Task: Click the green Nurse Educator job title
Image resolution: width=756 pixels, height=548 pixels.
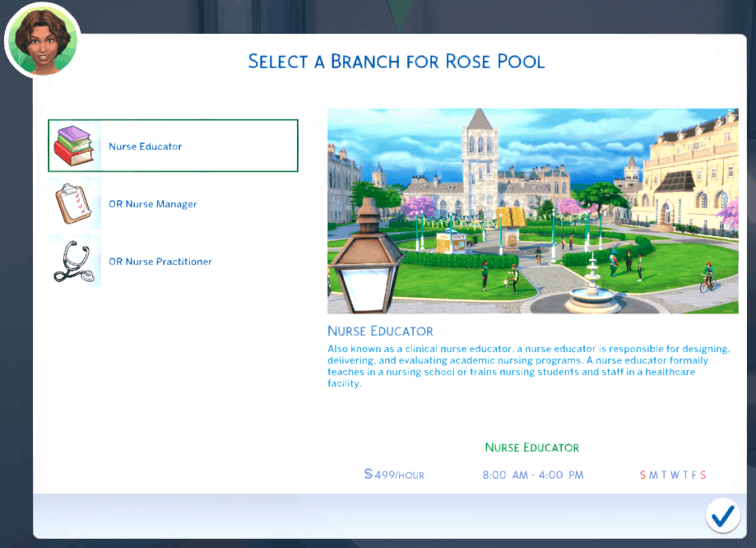Action: pyautogui.click(x=532, y=448)
